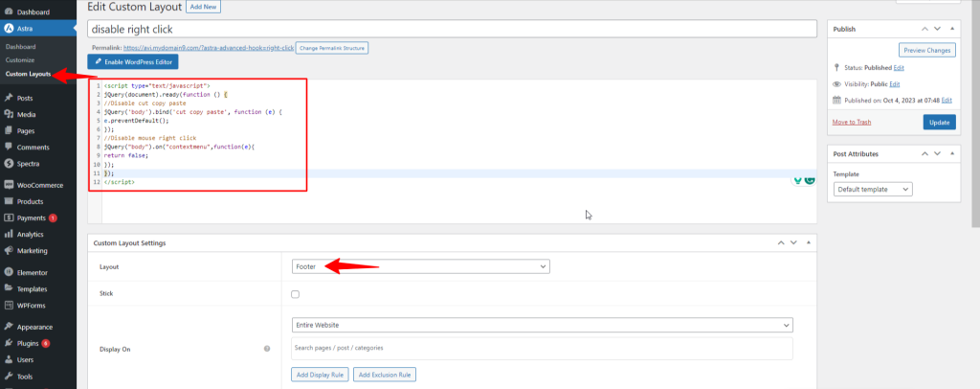Move the Post Attributes panel up
The width and height of the screenshot is (980, 389).
point(924,153)
